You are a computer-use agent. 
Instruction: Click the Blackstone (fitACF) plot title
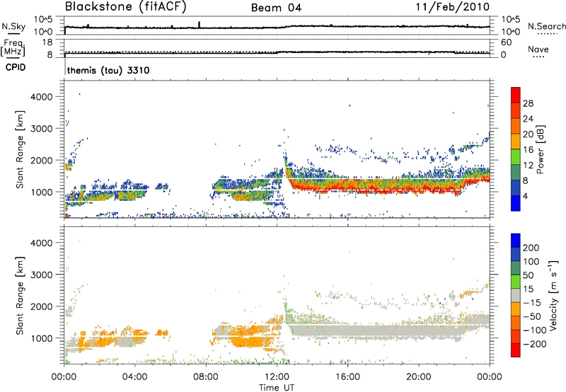click(x=125, y=7)
